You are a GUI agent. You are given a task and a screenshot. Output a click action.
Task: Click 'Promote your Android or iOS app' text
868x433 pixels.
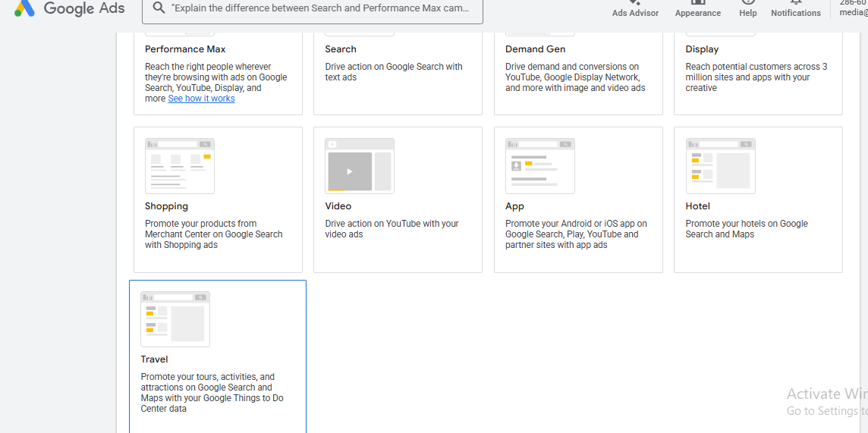point(577,234)
